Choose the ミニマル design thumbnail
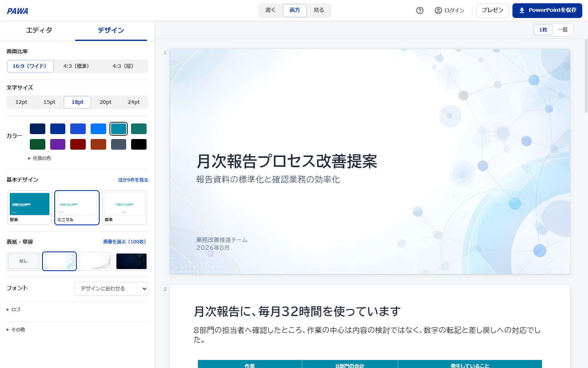588x368 pixels. pos(77,208)
